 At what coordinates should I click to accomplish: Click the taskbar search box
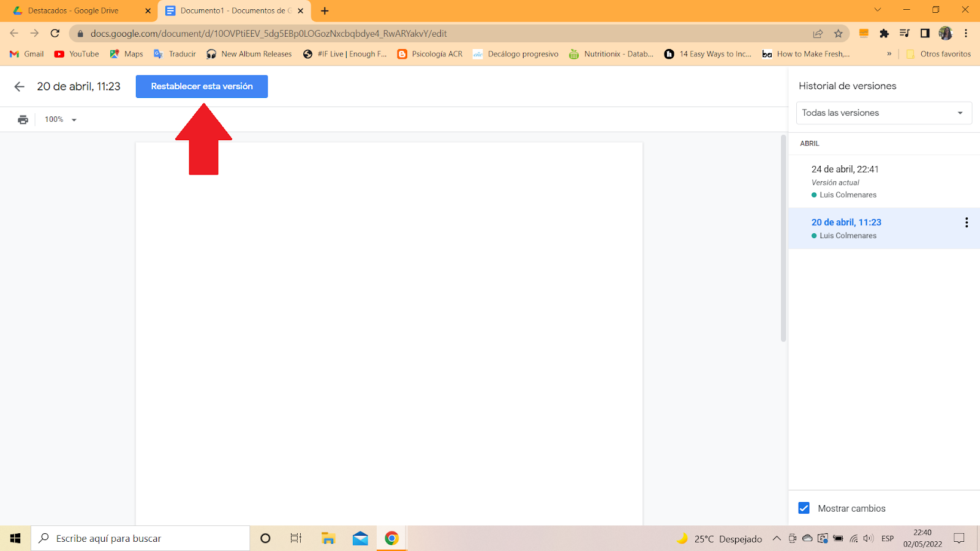(x=140, y=538)
